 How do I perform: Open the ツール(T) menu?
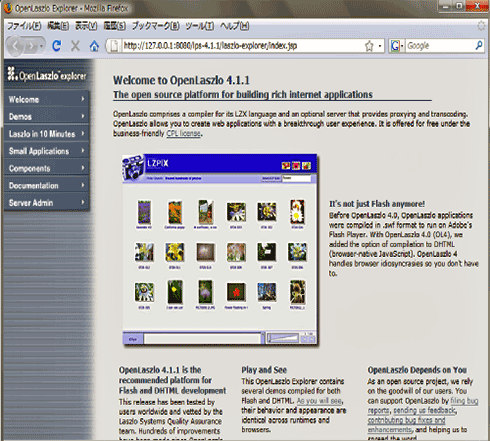(x=200, y=26)
